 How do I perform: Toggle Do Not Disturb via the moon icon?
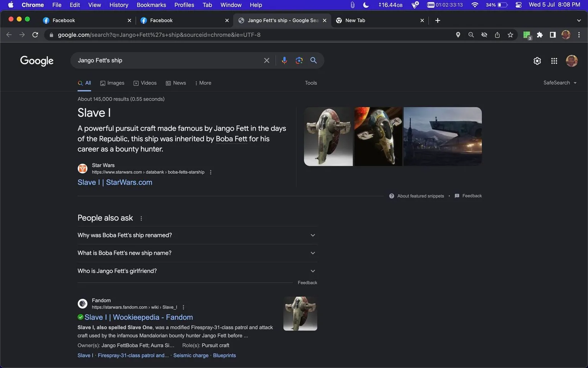tap(365, 5)
